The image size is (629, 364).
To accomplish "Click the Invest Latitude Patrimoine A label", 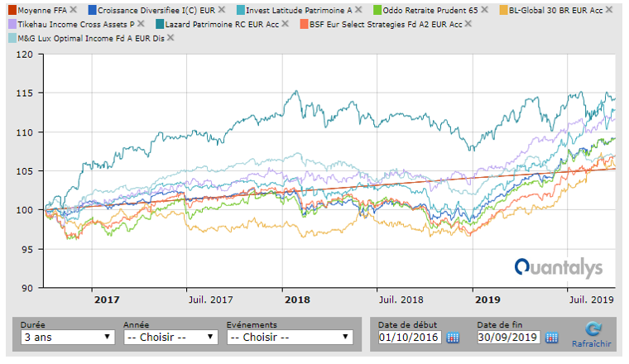I will tap(299, 10).
